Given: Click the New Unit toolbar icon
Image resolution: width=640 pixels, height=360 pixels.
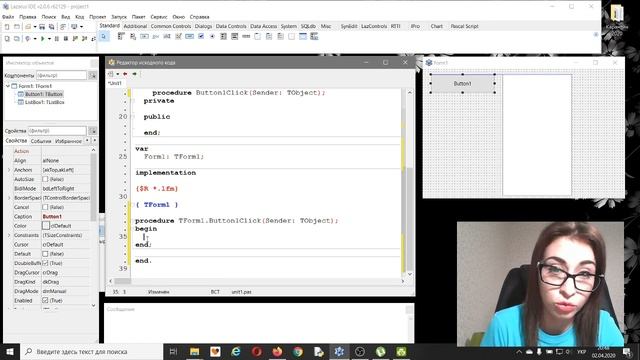Looking at the screenshot, I should [x=7, y=27].
